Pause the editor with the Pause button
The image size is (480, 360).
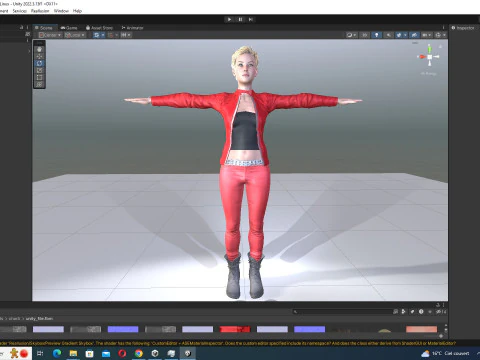tap(240, 19)
